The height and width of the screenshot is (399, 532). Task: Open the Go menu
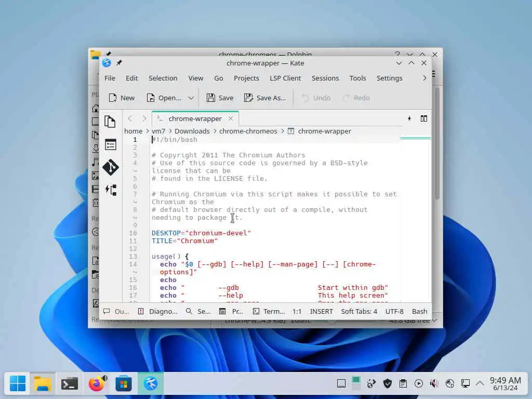[219, 78]
